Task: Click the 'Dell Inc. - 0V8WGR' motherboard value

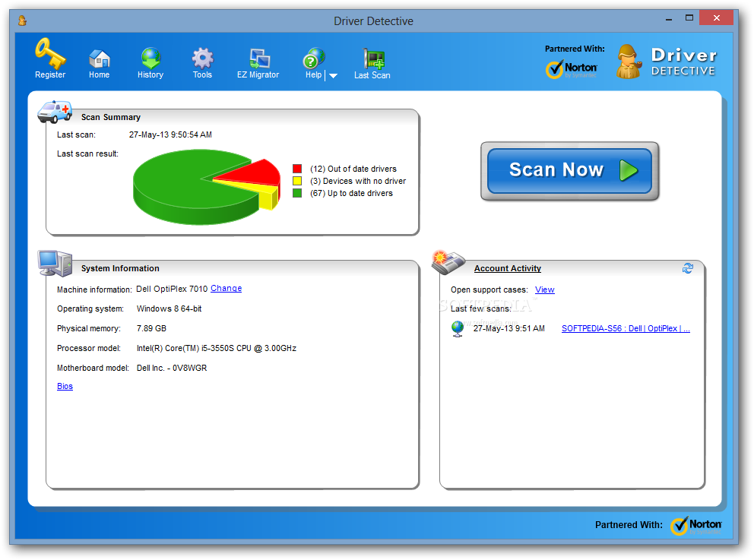Action: tap(172, 368)
